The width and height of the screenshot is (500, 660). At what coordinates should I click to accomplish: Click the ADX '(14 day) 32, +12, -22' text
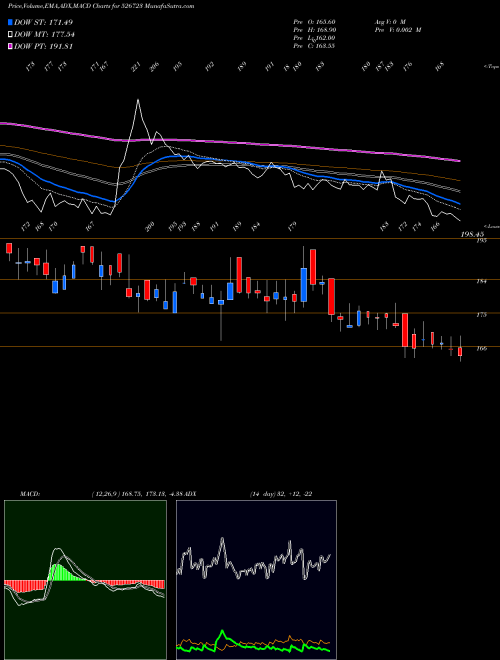(281, 494)
